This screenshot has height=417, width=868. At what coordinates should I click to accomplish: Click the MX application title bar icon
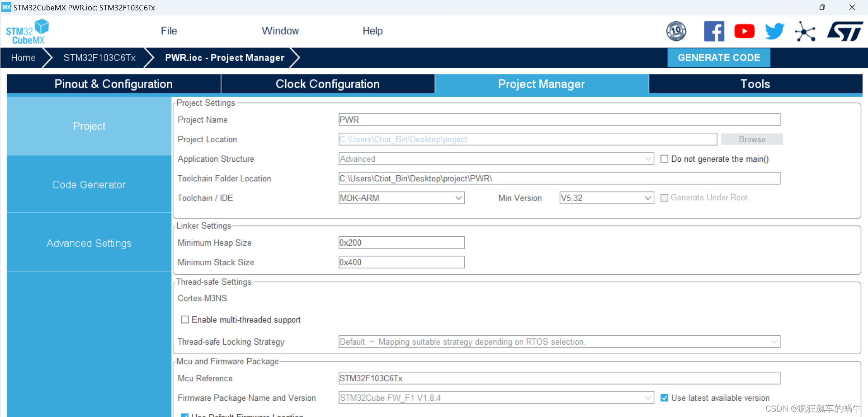pyautogui.click(x=6, y=7)
